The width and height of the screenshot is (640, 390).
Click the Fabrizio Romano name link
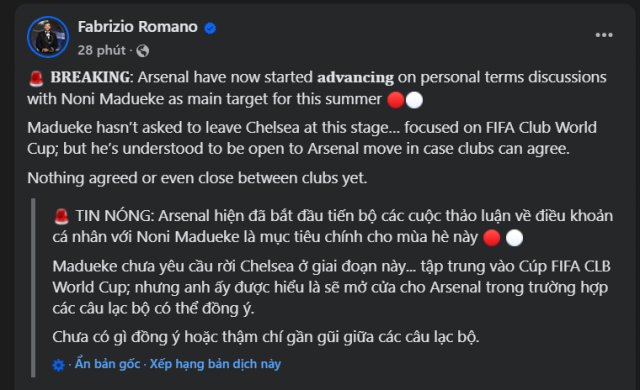tap(138, 27)
